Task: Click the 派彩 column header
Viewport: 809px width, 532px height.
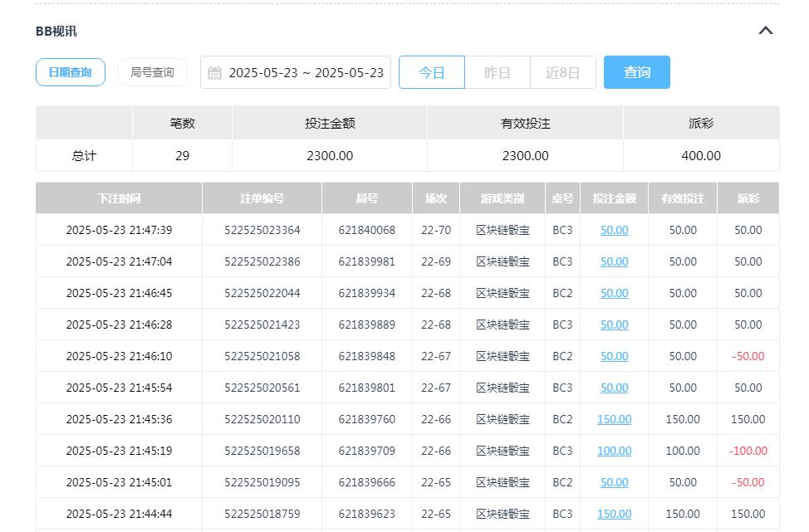Action: pos(748,198)
